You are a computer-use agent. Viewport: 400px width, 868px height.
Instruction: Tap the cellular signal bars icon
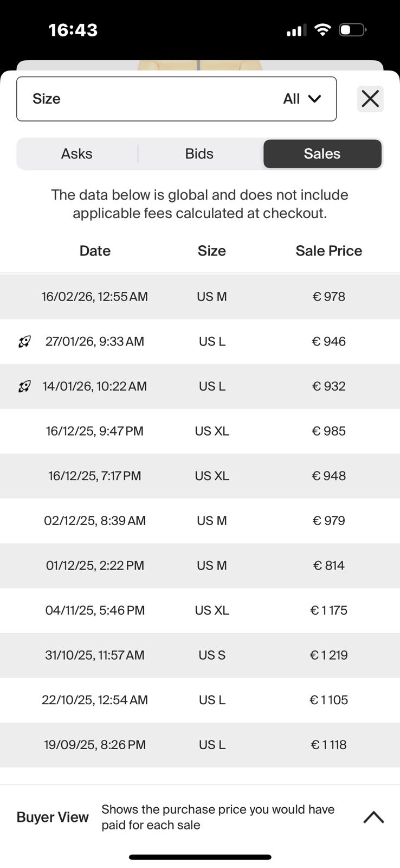(x=296, y=30)
